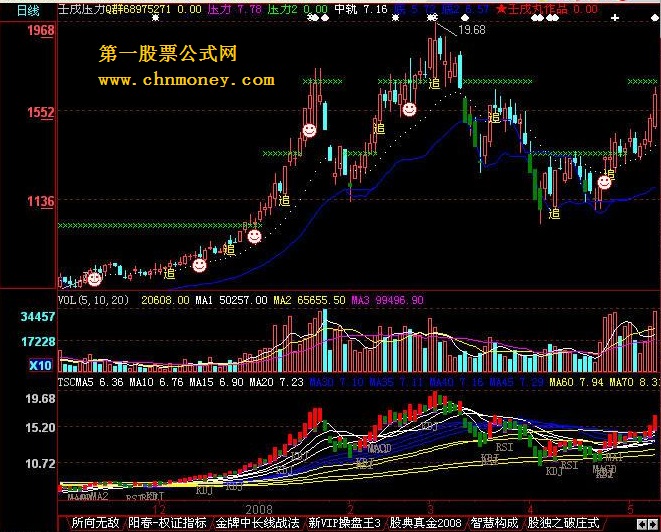This screenshot has width=661, height=532.
Task: Click the MA3 99496.90 volume value
Action: point(387,300)
